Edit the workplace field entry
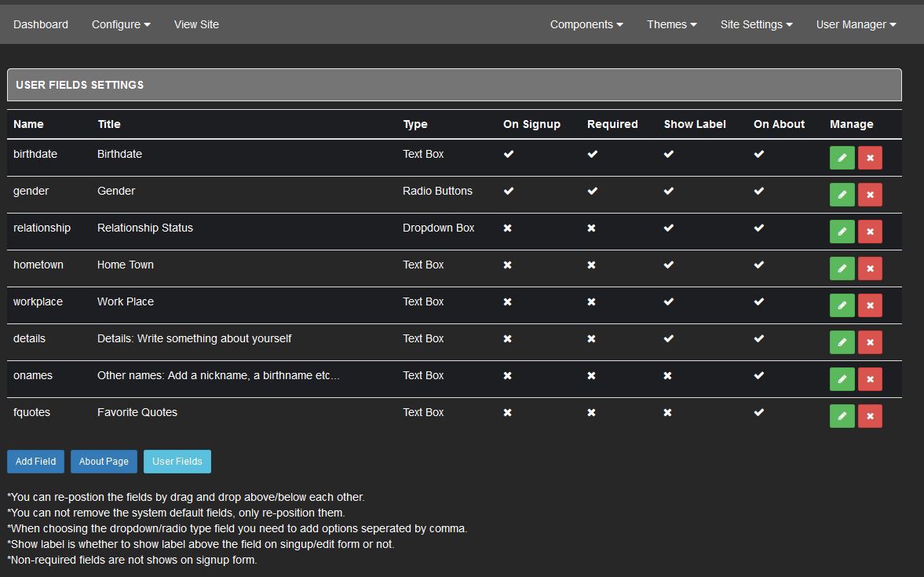Image resolution: width=924 pixels, height=577 pixels. click(x=842, y=305)
